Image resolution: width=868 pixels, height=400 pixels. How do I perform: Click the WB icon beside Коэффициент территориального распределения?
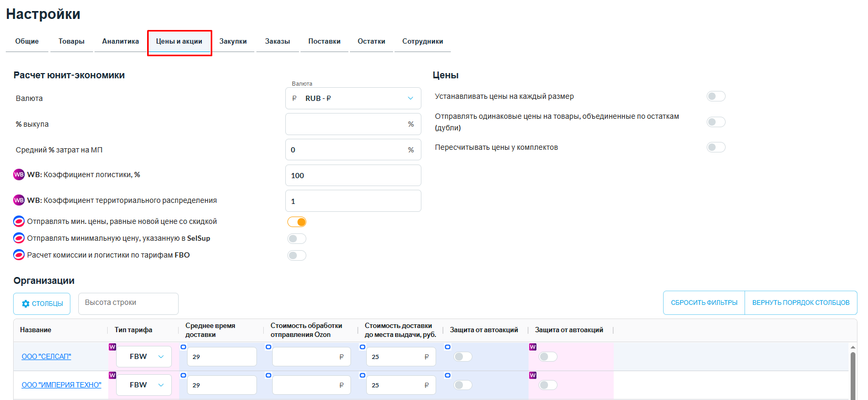click(19, 200)
